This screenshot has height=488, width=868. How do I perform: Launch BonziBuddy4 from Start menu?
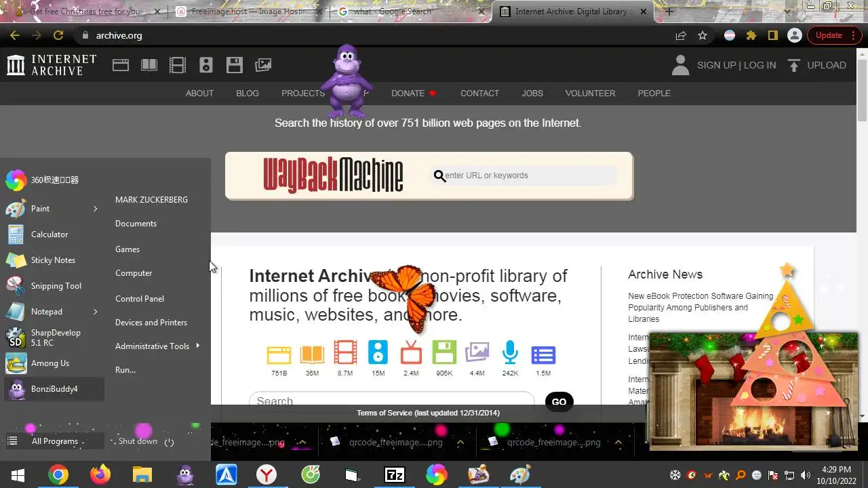pyautogui.click(x=54, y=389)
